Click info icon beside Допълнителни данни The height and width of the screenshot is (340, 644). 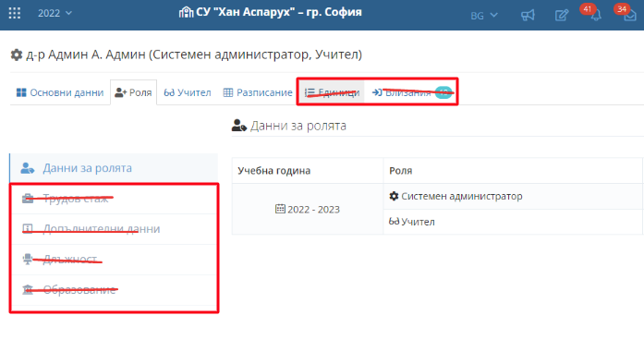28,229
